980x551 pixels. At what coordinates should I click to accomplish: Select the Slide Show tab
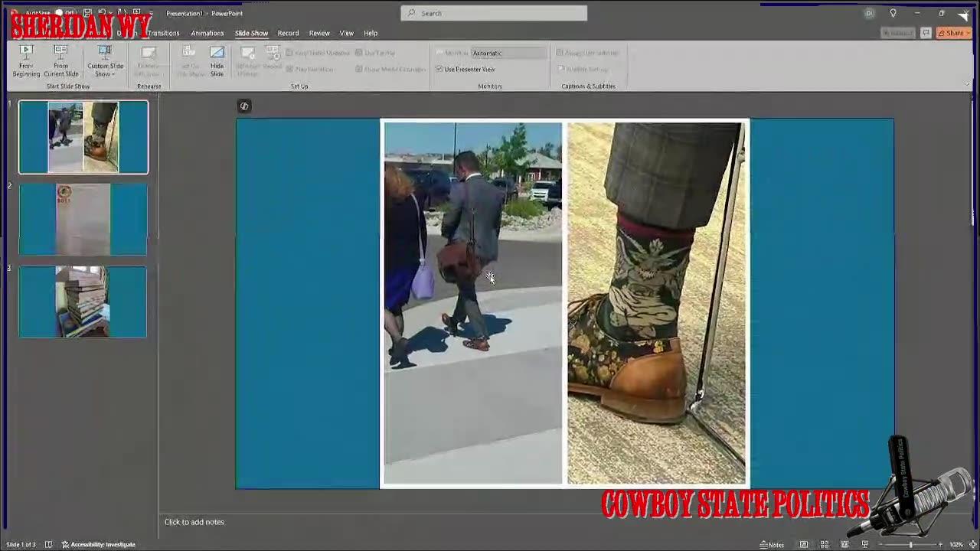[251, 33]
